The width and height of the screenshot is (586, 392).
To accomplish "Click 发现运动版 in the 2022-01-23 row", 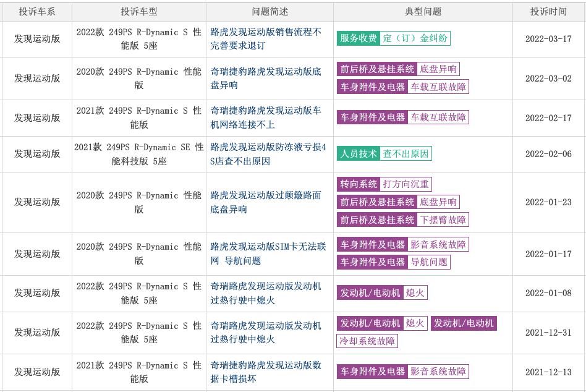I will pos(37,202).
